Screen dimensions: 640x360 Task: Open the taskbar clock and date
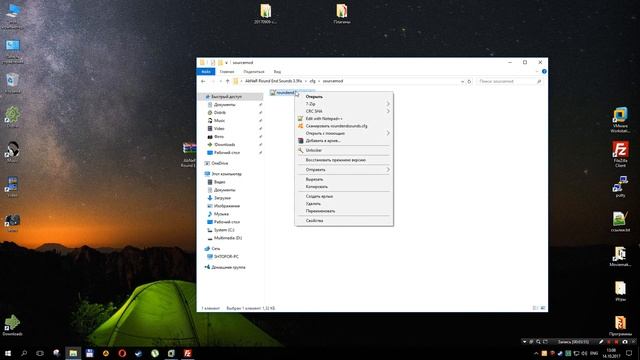click(611, 353)
